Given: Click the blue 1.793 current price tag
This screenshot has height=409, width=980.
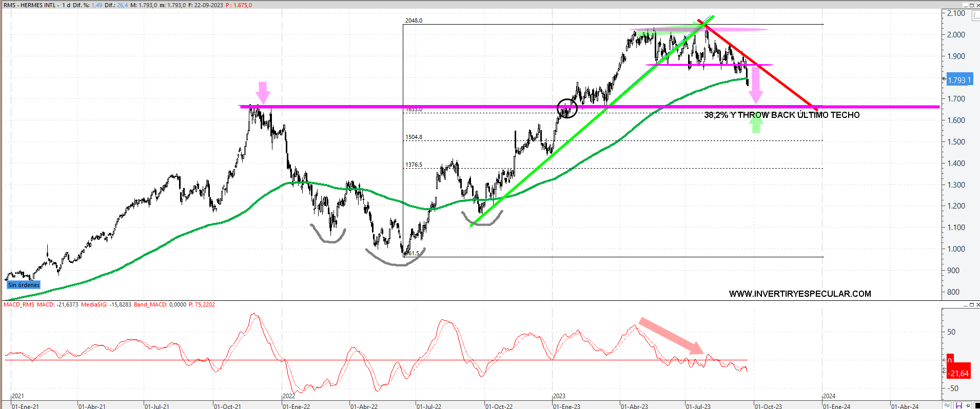Looking at the screenshot, I should (958, 80).
